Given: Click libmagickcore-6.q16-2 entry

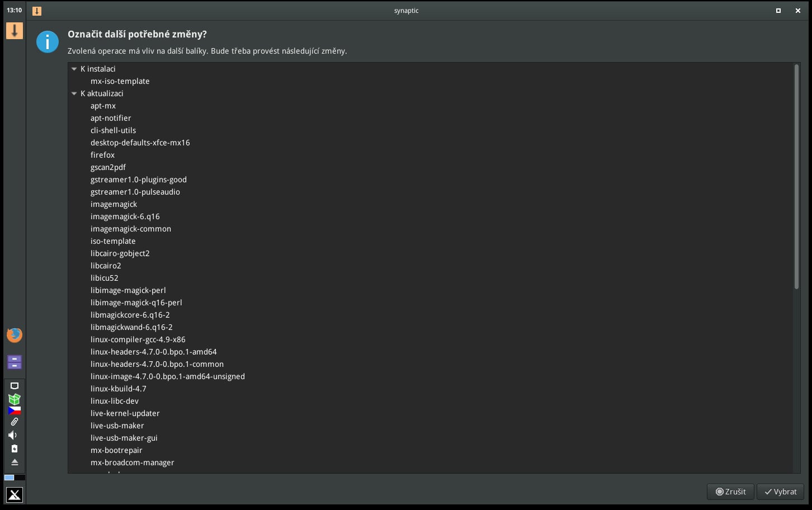Looking at the screenshot, I should point(430,315).
